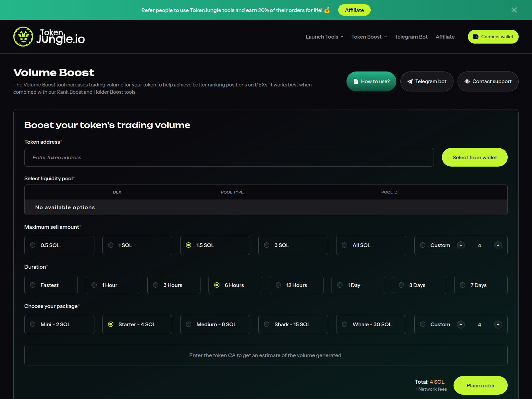Decrease the custom package value with minus icon
Screen dimensions: 532x399
coord(461,325)
